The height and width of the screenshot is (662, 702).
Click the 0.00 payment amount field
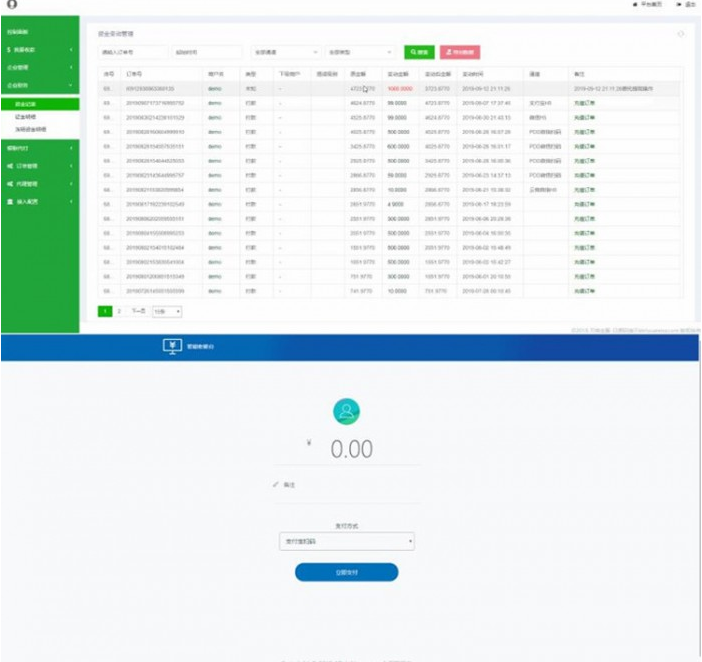click(351, 449)
